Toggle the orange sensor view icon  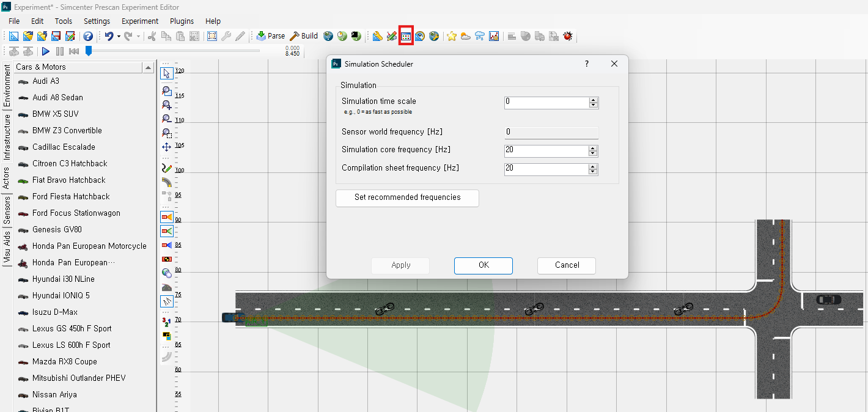[x=166, y=216]
